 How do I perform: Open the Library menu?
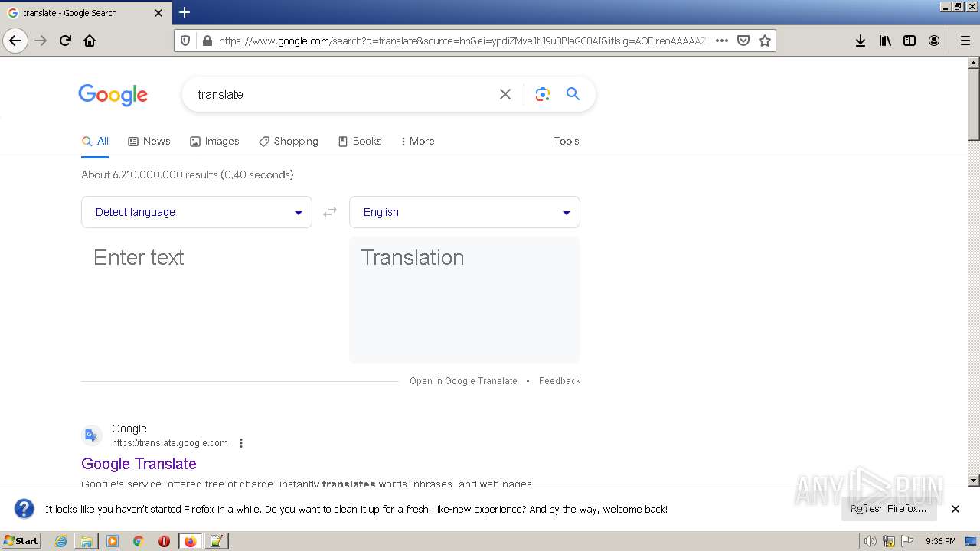pyautogui.click(x=885, y=41)
